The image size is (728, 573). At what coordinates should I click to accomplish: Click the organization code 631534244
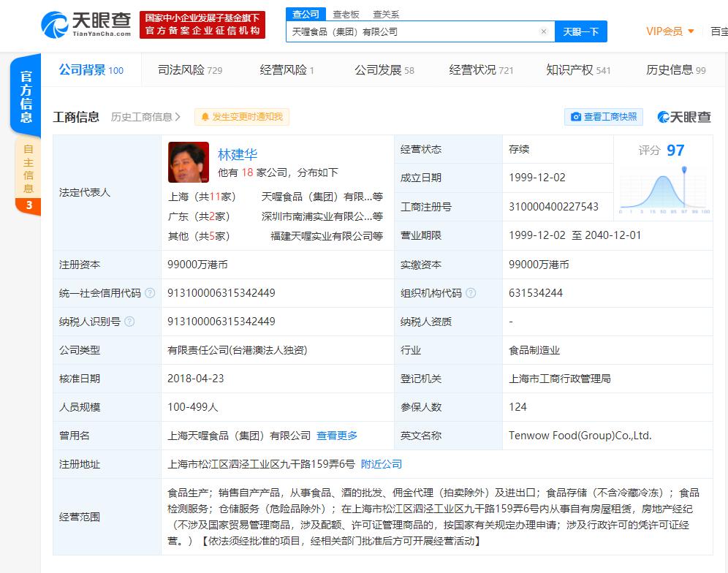point(535,293)
